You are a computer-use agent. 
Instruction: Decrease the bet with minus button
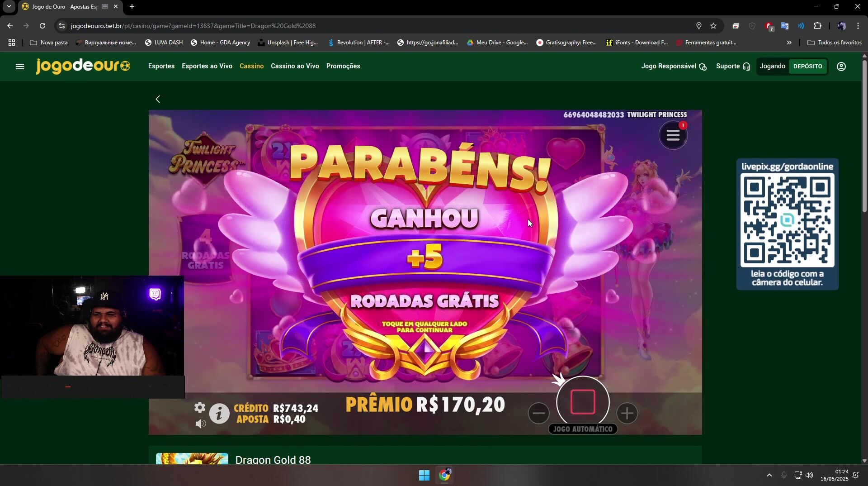tap(538, 413)
